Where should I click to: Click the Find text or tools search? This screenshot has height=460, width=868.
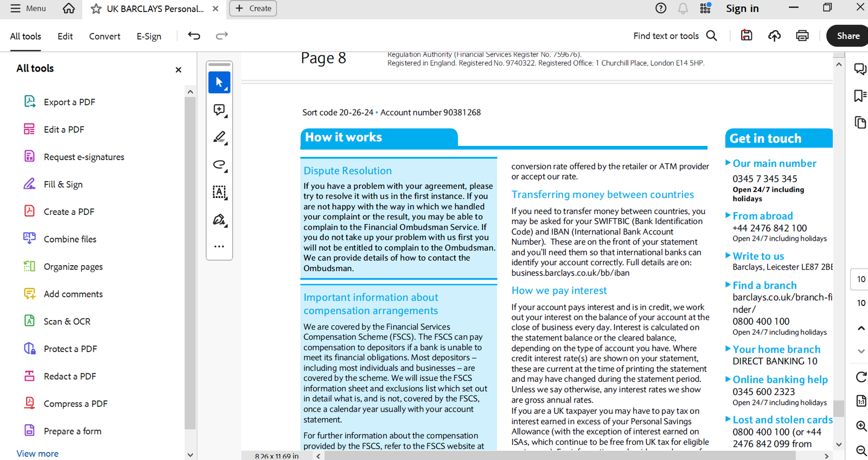[675, 36]
